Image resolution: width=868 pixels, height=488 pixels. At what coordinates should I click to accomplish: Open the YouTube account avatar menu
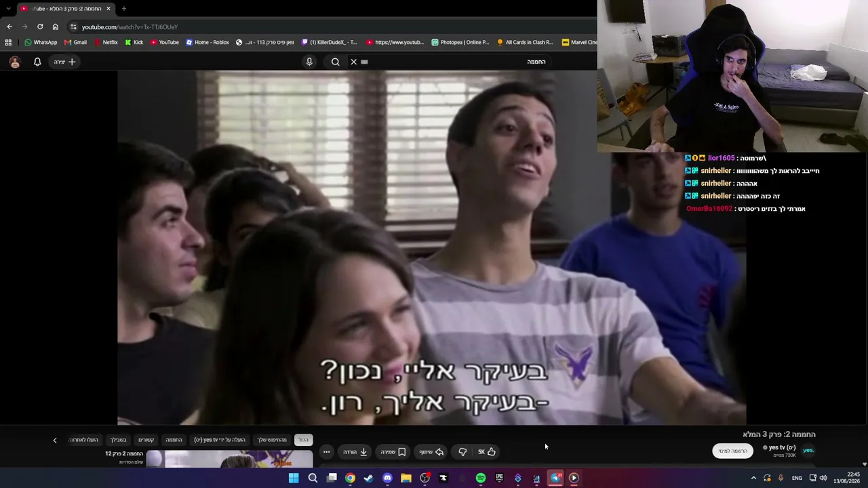click(x=15, y=62)
